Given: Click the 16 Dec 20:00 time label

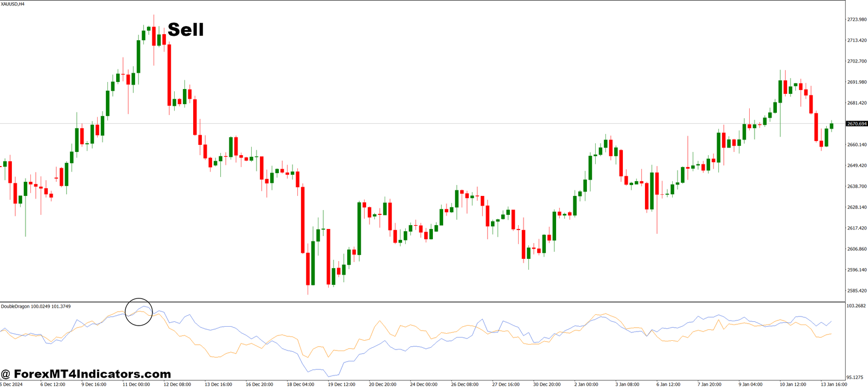Looking at the screenshot, I should tap(259, 384).
